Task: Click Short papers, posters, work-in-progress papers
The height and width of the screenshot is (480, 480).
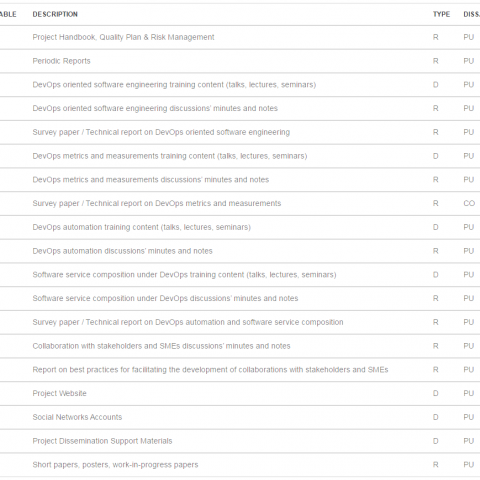Action: point(115,465)
